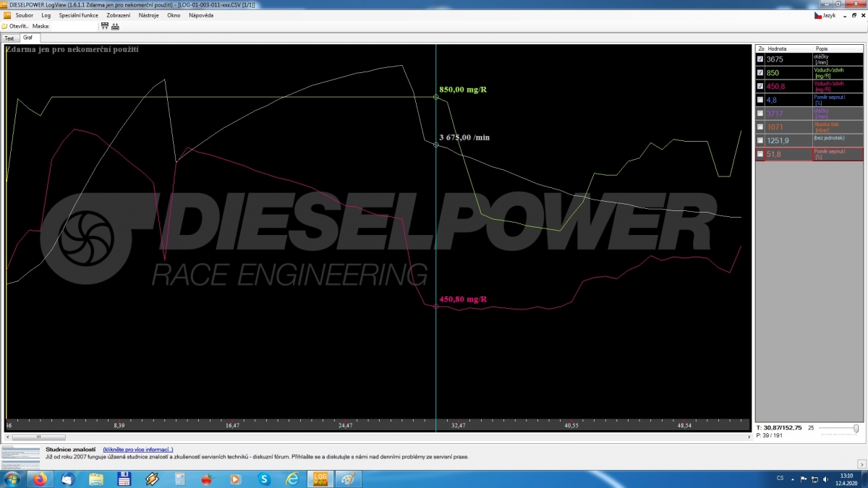This screenshot has height=488, width=868.
Task: Open Calculator from the taskbar
Action: pos(180,479)
